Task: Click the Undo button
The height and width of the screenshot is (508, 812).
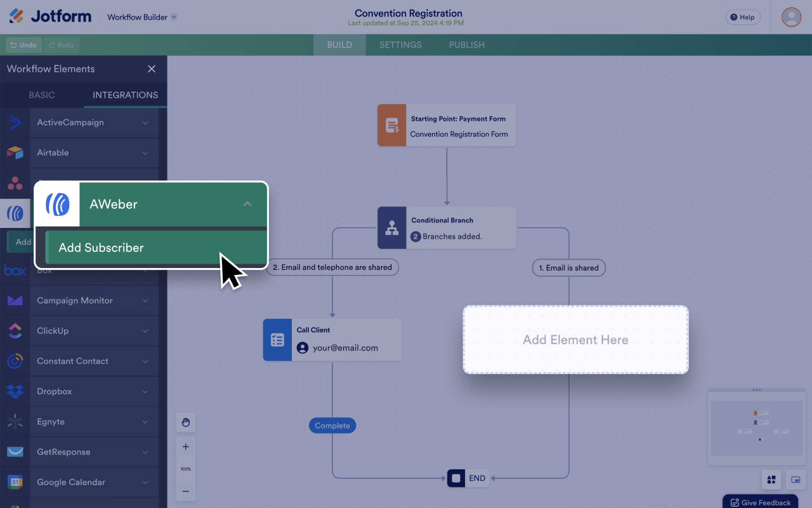Action: click(23, 45)
